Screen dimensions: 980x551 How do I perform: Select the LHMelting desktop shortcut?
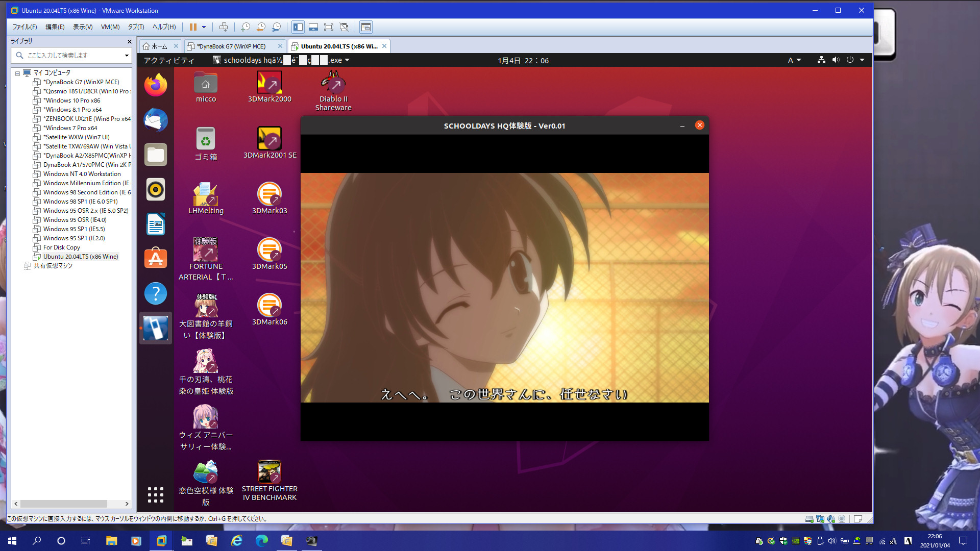click(x=206, y=198)
